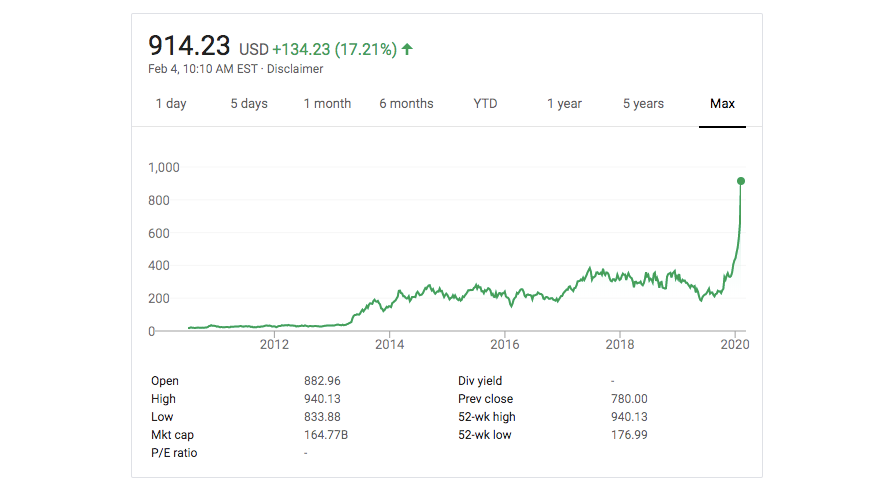Click the green up arrow next to percentage change
The width and height of the screenshot is (892, 488).
408,48
